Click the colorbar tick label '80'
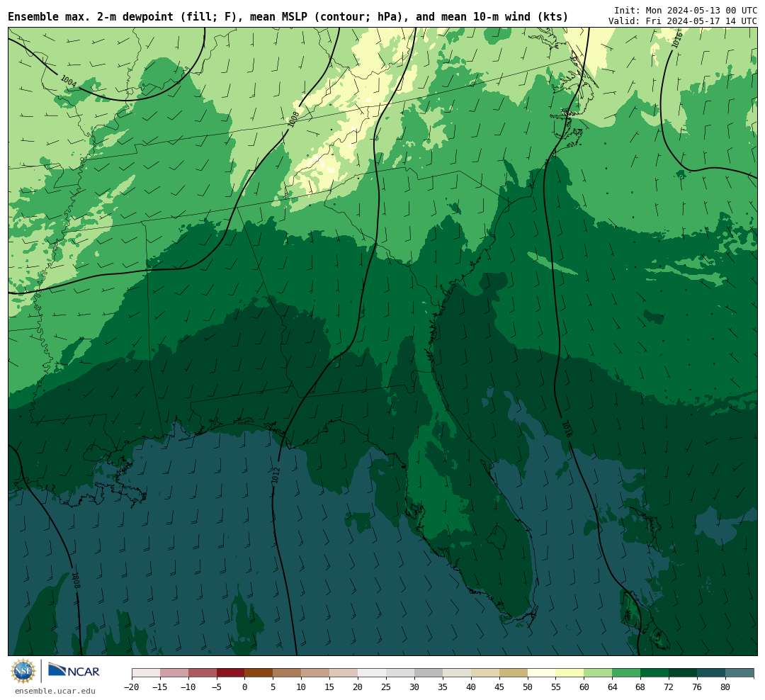The height and width of the screenshot is (700, 765). [x=725, y=687]
